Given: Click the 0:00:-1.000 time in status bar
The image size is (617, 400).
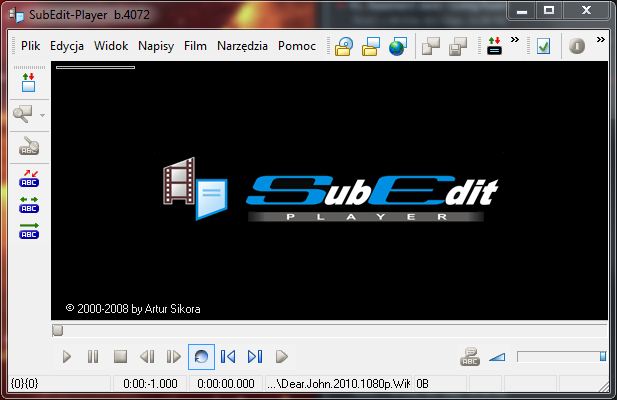Looking at the screenshot, I should (150, 383).
